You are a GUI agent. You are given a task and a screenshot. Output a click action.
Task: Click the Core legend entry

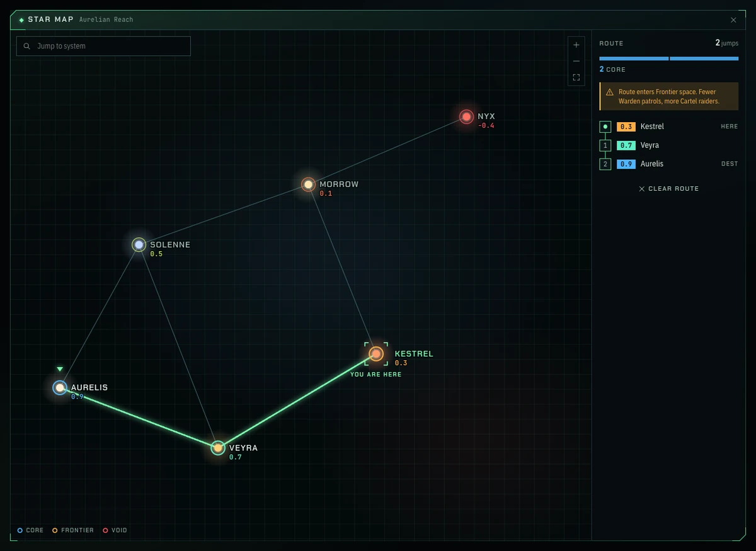coord(30,530)
